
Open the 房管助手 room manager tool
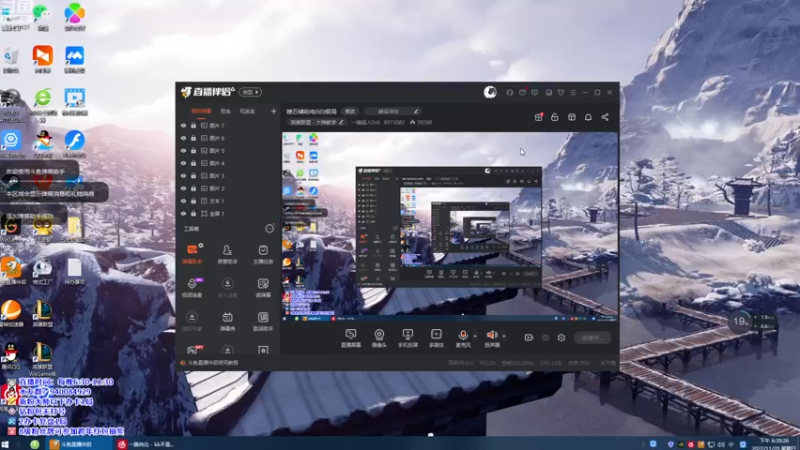click(x=227, y=254)
